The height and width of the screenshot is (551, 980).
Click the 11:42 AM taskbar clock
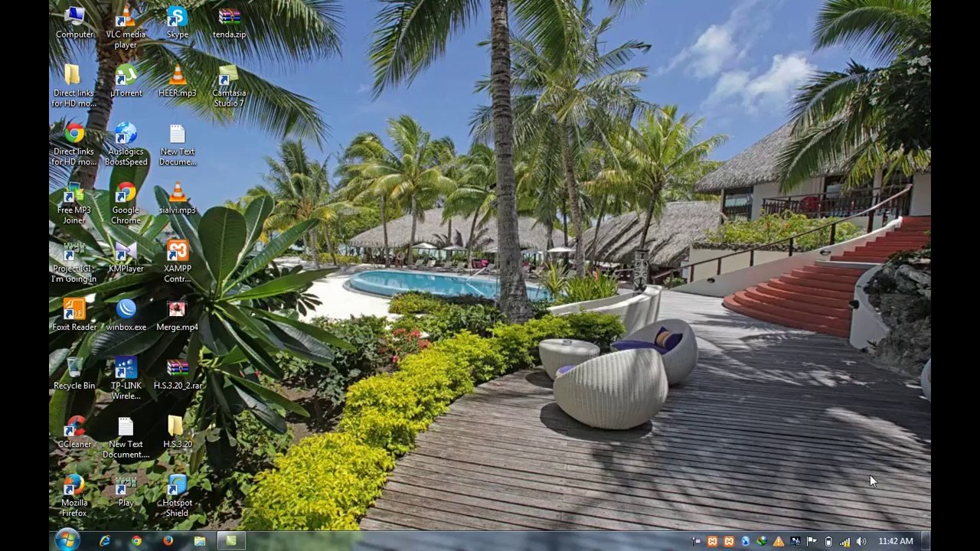pyautogui.click(x=895, y=541)
